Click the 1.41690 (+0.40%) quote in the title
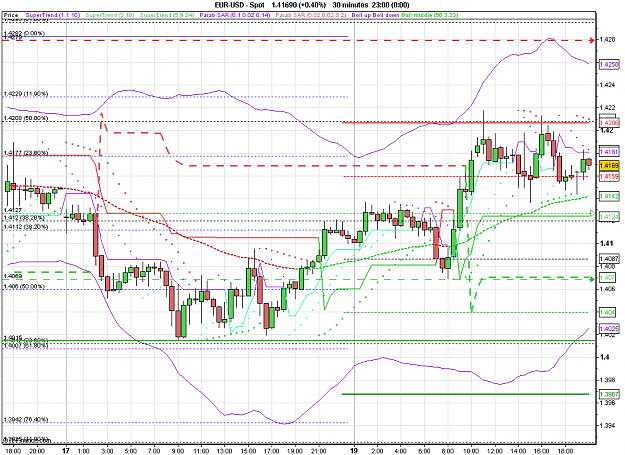The height and width of the screenshot is (455, 625). (x=299, y=5)
